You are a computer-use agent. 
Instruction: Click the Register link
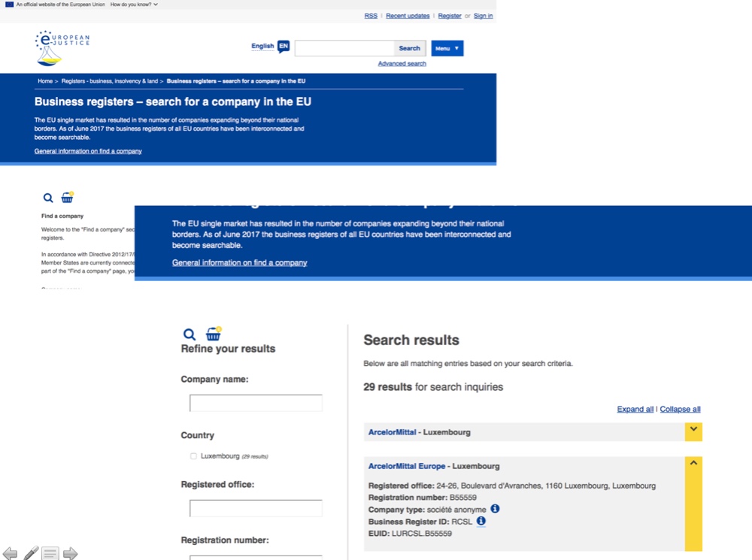point(450,16)
